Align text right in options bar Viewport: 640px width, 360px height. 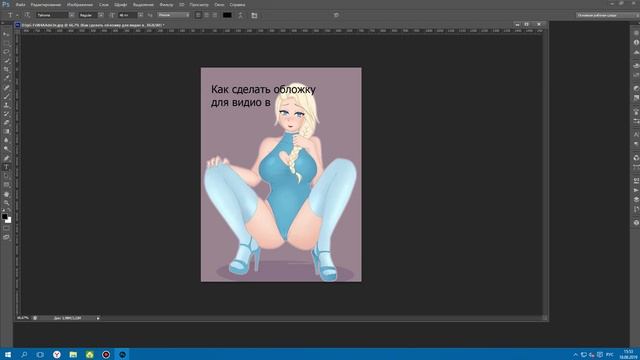click(215, 15)
